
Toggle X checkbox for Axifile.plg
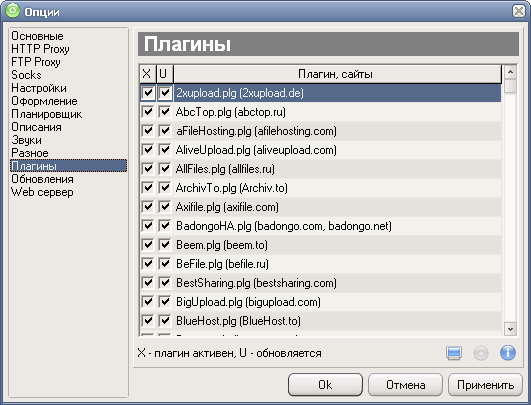148,207
